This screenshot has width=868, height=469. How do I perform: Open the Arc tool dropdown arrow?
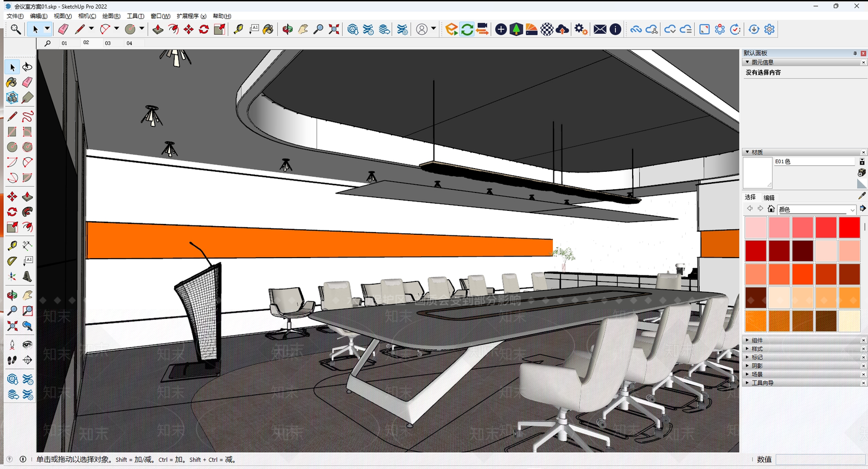(116, 29)
